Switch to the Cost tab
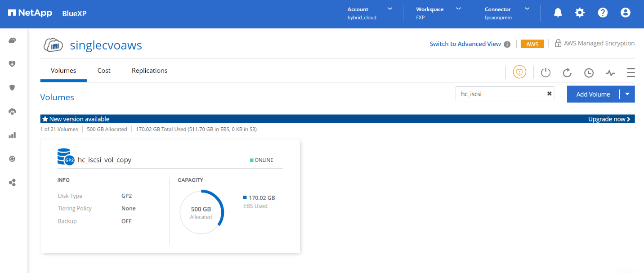 pos(104,71)
